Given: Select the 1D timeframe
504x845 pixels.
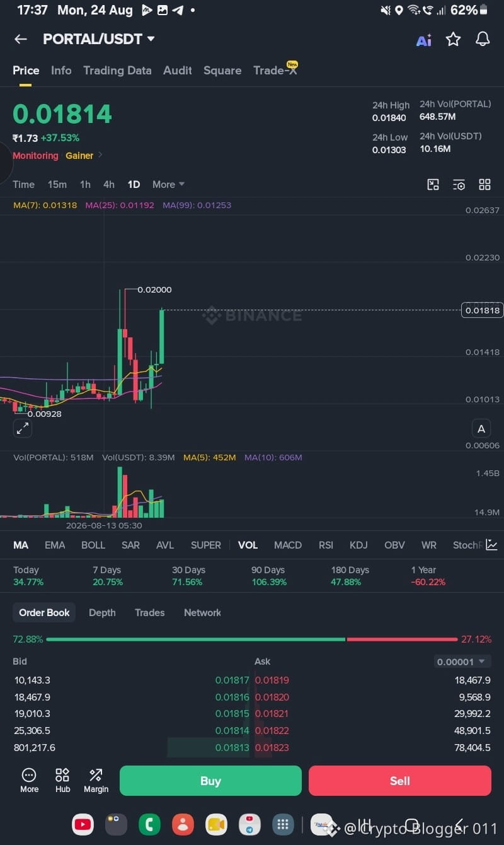Looking at the screenshot, I should click(134, 185).
